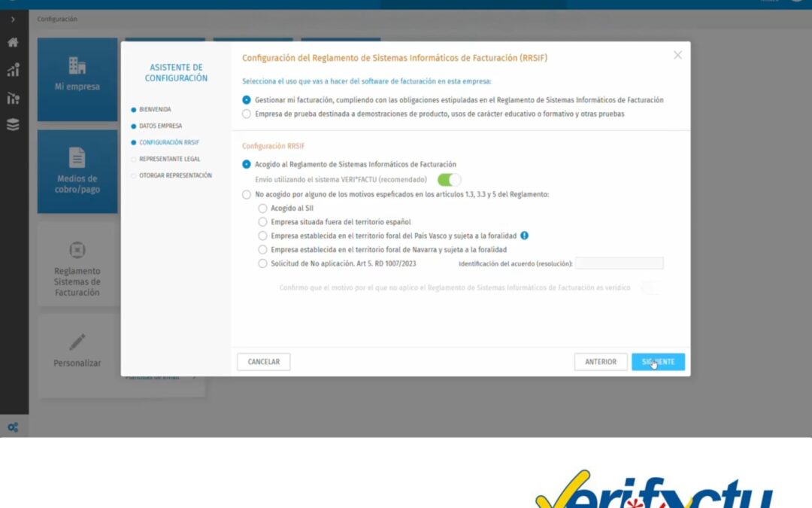Toggle the veracity confirmation switch

coord(650,287)
